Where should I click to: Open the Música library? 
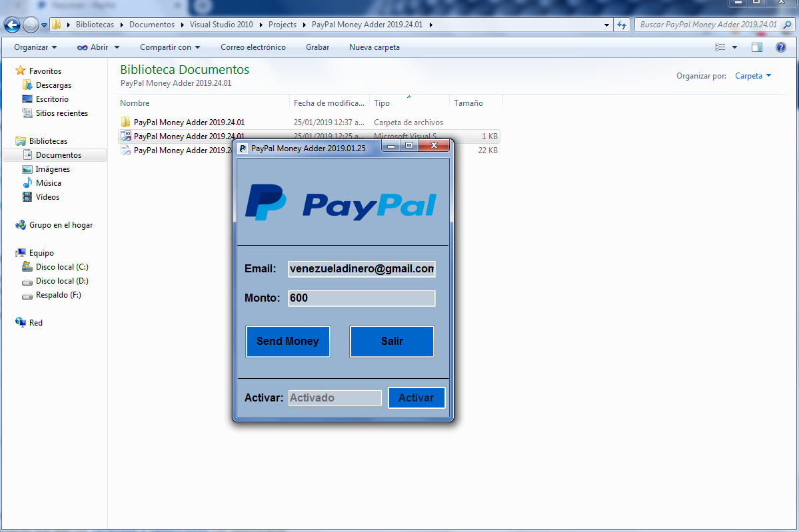coord(49,183)
